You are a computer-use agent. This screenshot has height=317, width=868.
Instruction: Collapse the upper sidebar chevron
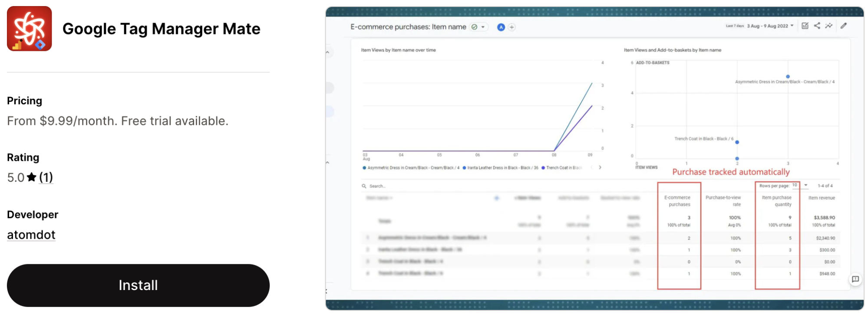click(327, 52)
